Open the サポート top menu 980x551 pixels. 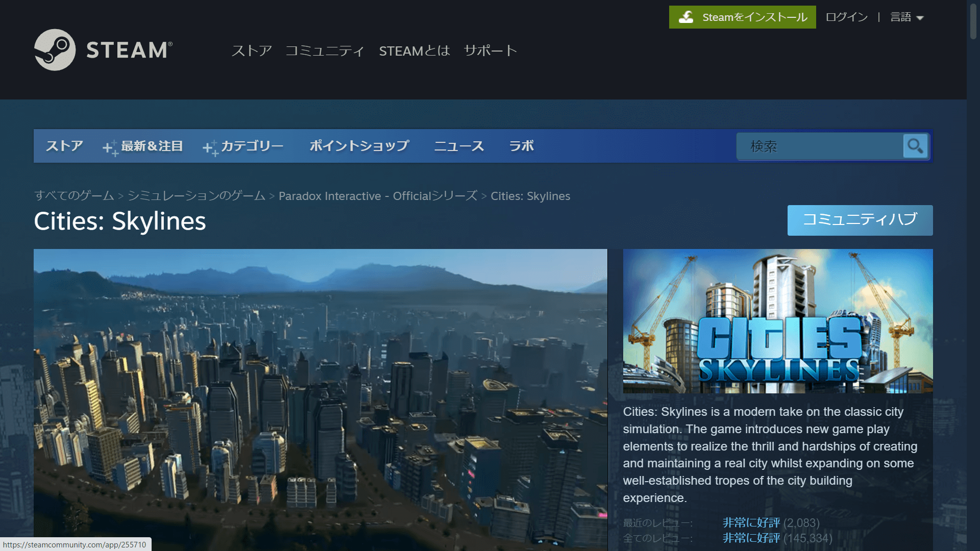coord(490,51)
